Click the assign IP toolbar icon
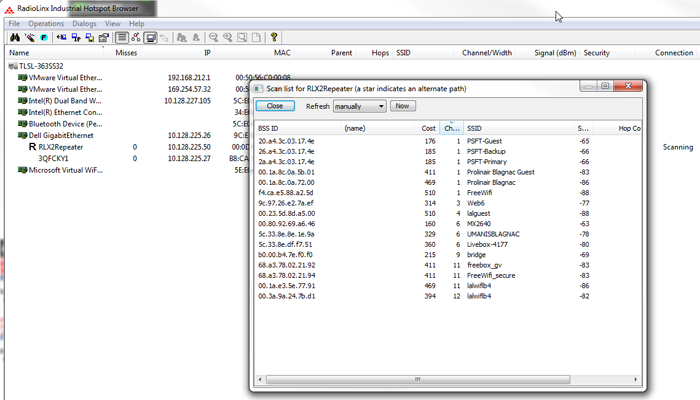 (x=76, y=38)
